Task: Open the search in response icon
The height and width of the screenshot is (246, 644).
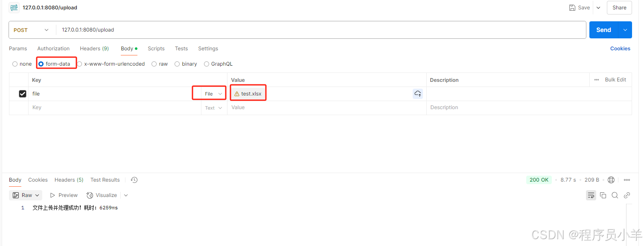Action: click(x=615, y=195)
